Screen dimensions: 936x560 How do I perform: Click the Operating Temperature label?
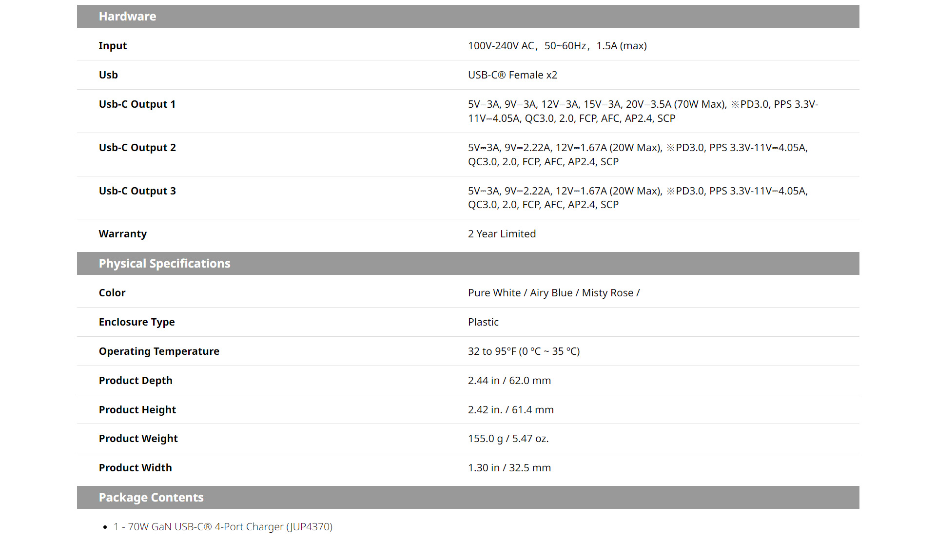(159, 351)
